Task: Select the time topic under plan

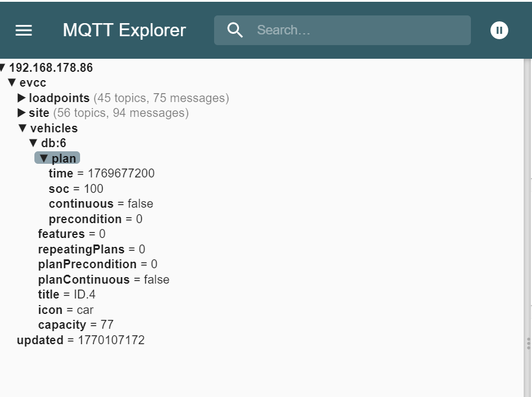Action: coord(62,173)
